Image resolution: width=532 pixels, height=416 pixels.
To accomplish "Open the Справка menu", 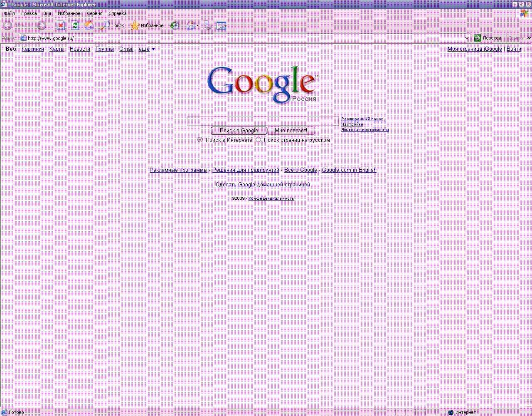I will (x=118, y=13).
